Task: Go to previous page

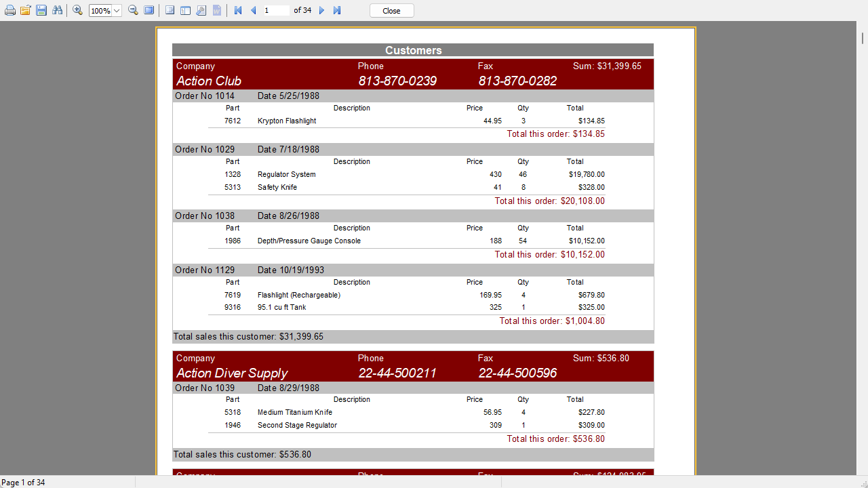Action: 254,10
